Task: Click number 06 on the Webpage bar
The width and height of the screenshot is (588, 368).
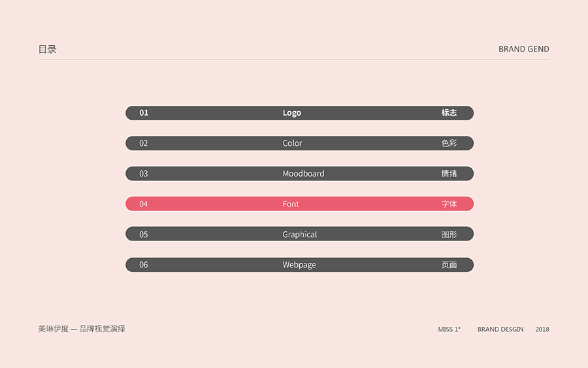Action: point(144,265)
